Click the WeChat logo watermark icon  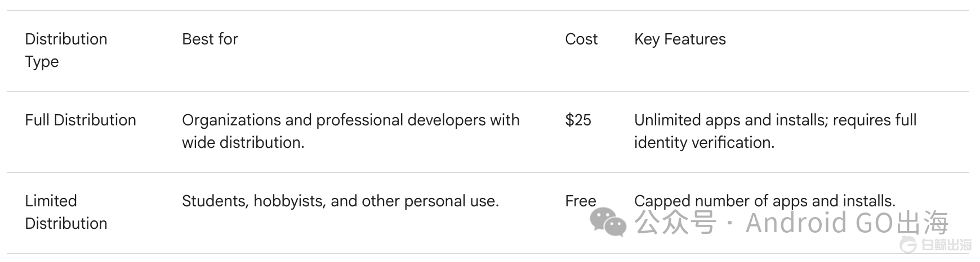coord(608,222)
